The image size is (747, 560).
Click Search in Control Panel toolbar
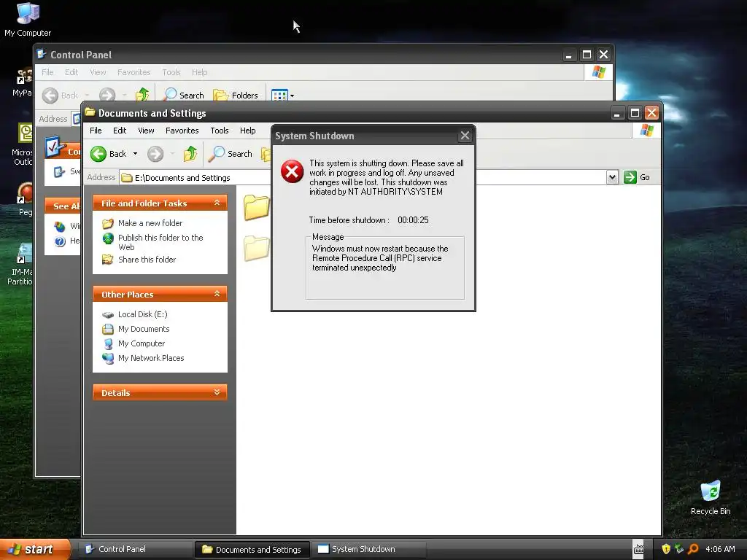[183, 96]
